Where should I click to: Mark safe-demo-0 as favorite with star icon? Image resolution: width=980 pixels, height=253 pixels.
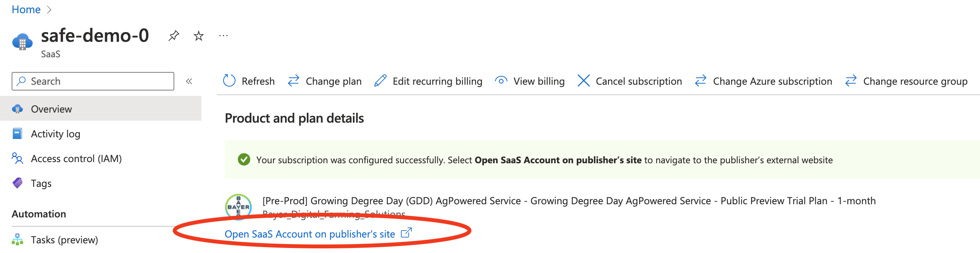pos(199,36)
